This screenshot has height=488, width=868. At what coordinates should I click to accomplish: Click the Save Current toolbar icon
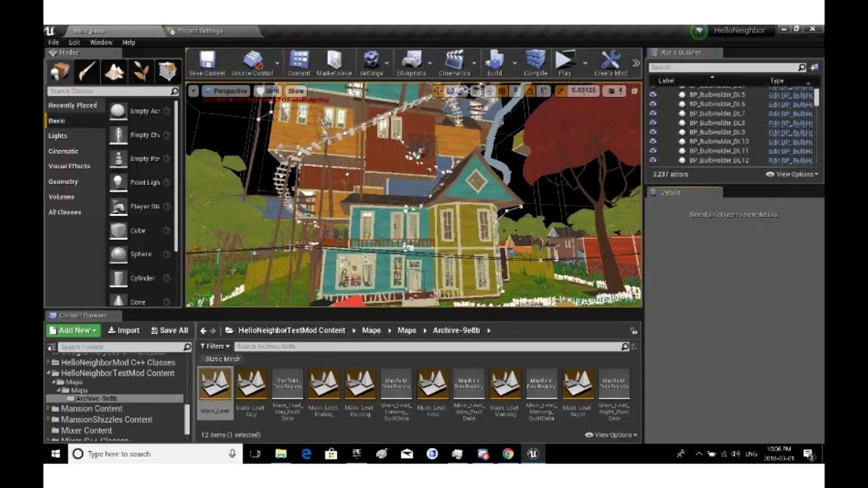207,60
